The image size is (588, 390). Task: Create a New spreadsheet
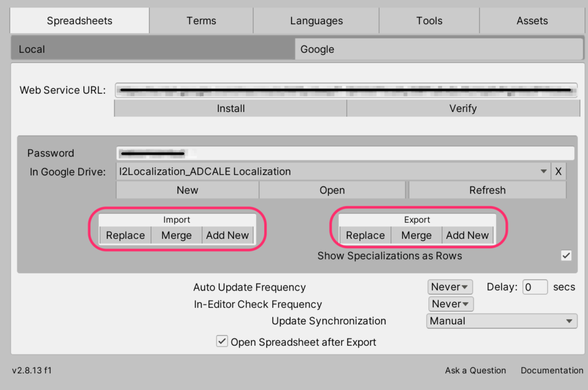pyautogui.click(x=187, y=190)
